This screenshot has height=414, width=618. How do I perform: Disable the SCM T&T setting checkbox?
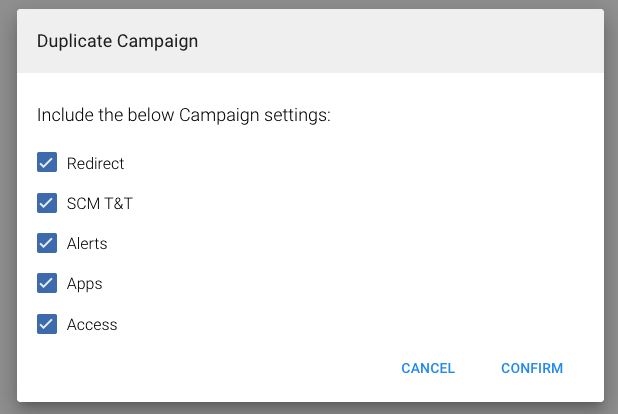[x=47, y=203]
